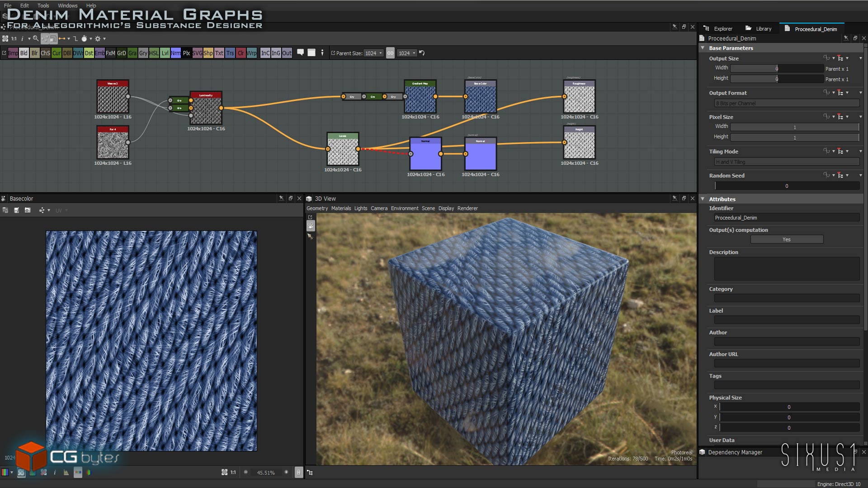868x488 pixels.
Task: Switch to the Library tab
Action: pyautogui.click(x=759, y=28)
